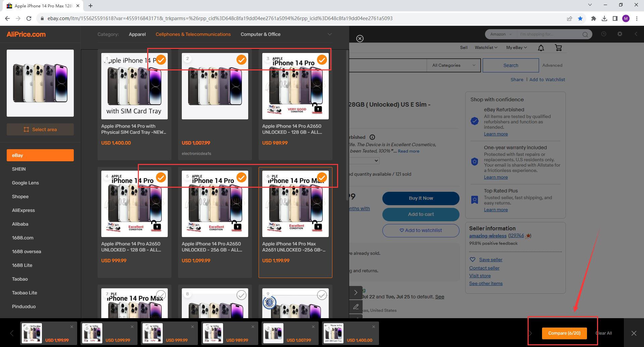Image resolution: width=644 pixels, height=347 pixels.
Task: Uncheck result 5 priced USD 1,099.99
Action: click(241, 177)
